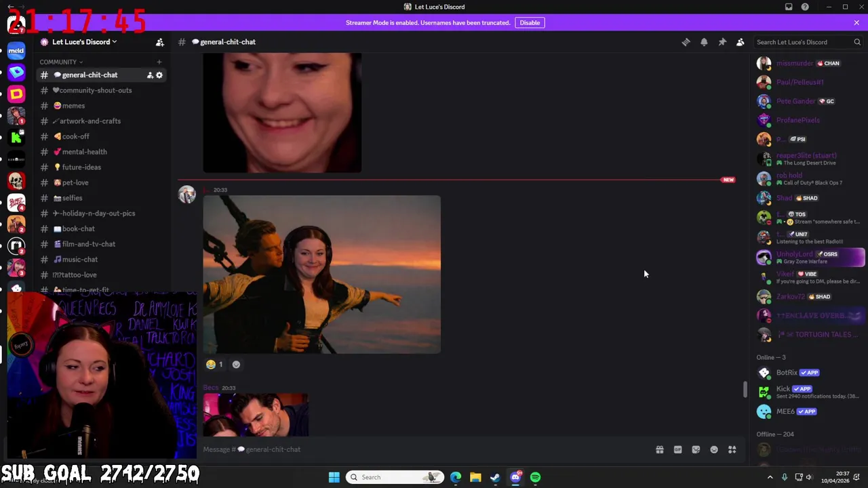Open the Threads icon in channel header
The image size is (868, 488).
686,42
